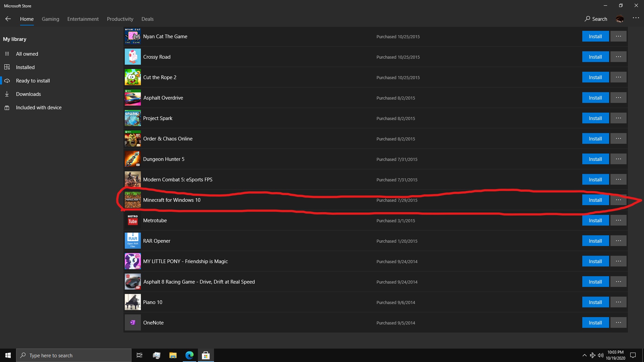644x362 pixels.
Task: Click the Search button in the header
Action: tap(596, 19)
